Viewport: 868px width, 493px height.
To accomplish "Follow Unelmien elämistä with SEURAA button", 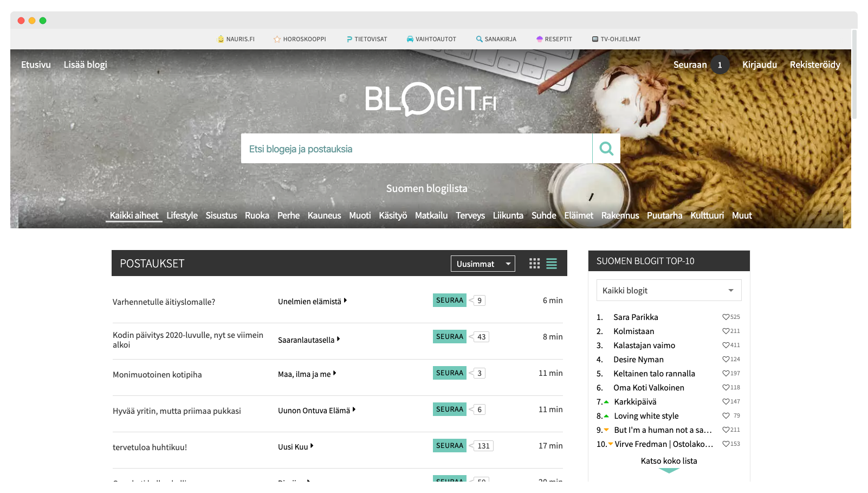I will coord(450,300).
